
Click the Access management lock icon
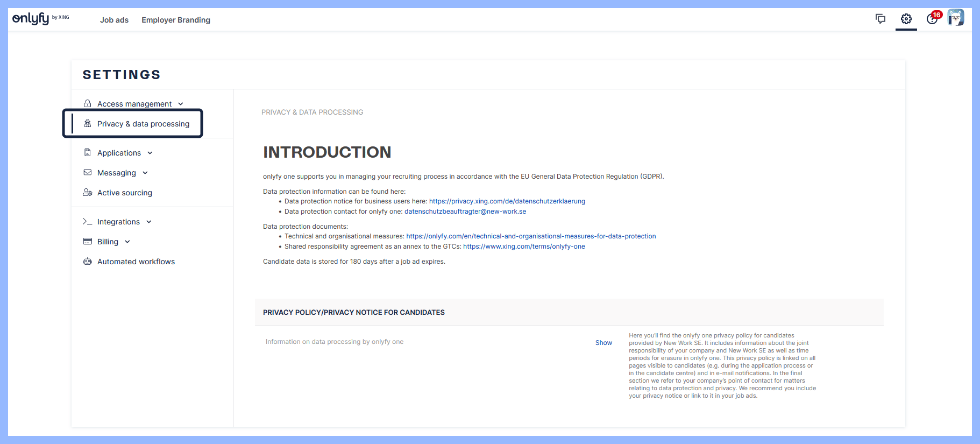[x=88, y=103]
